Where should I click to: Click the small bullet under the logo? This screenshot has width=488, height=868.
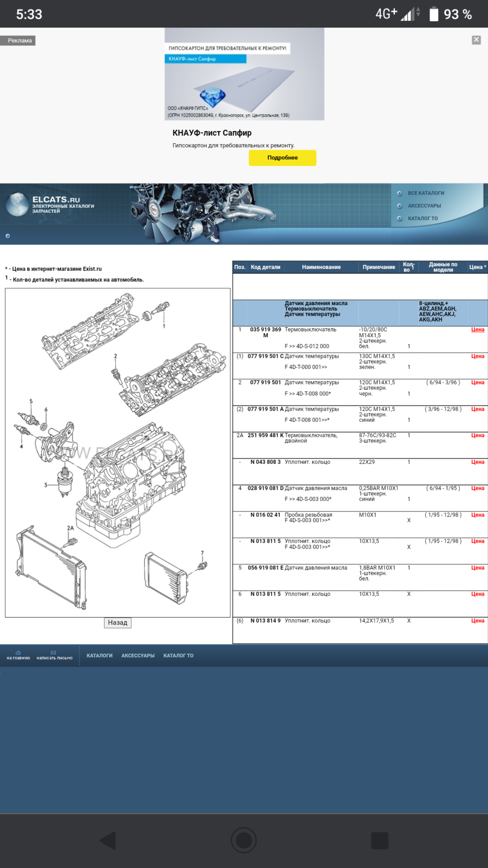point(8,236)
